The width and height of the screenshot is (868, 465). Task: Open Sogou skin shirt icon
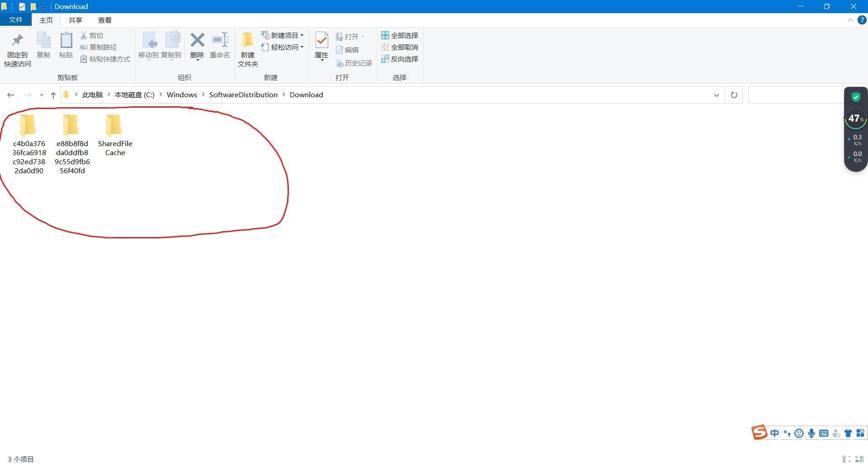pyautogui.click(x=848, y=433)
